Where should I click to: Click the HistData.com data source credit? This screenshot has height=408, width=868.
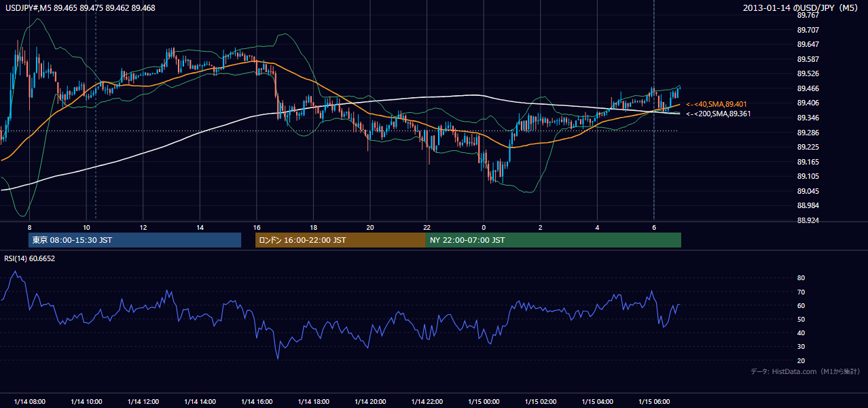point(806,371)
